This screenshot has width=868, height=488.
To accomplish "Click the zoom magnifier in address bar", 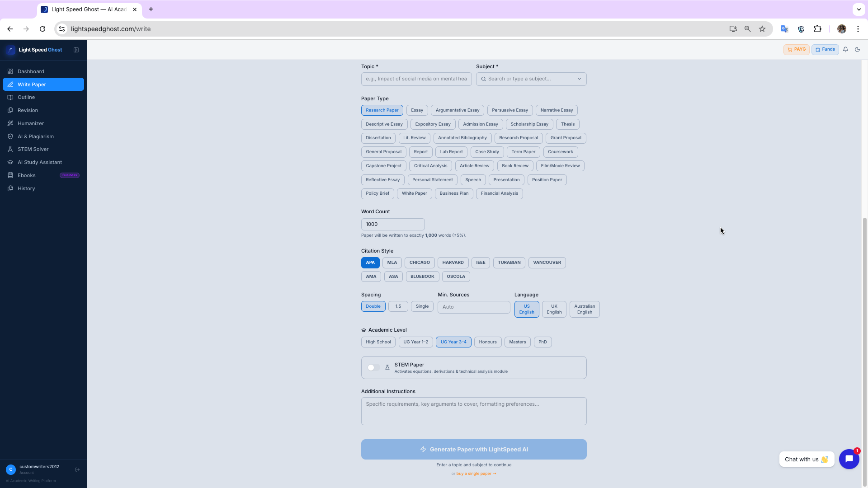I will click(x=748, y=29).
